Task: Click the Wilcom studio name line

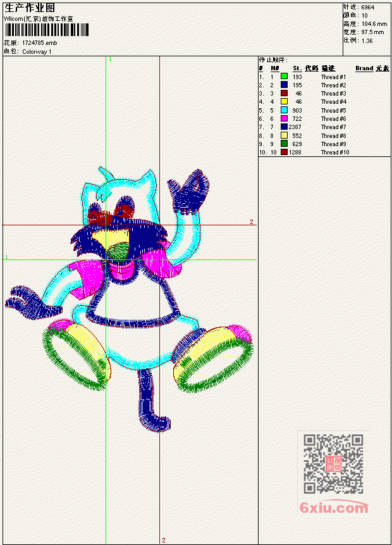Action: coord(39,19)
